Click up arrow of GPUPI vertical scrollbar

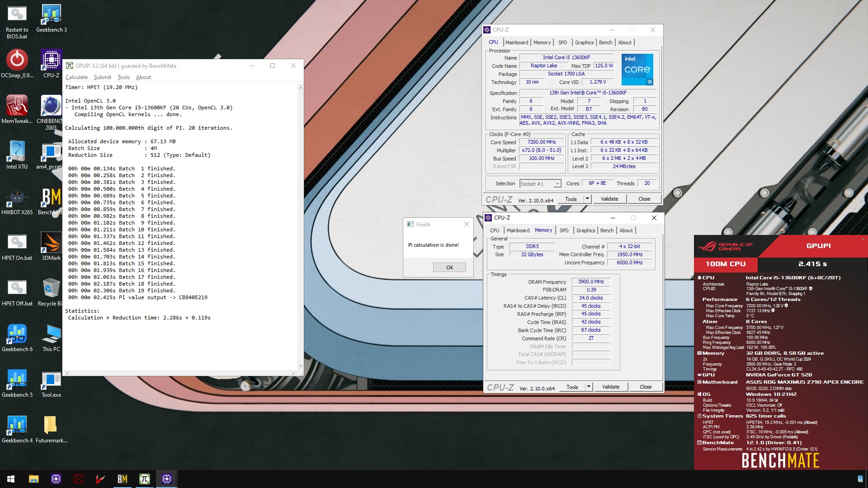click(x=301, y=88)
